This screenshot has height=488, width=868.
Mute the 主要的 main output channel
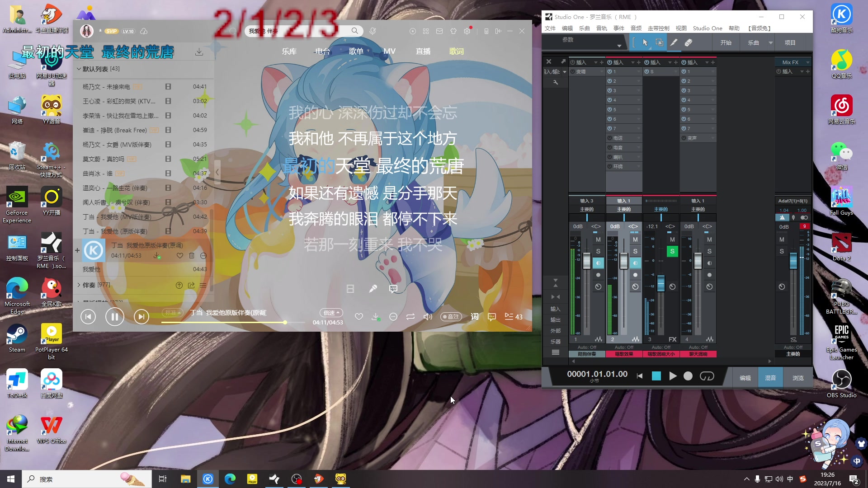(782, 239)
